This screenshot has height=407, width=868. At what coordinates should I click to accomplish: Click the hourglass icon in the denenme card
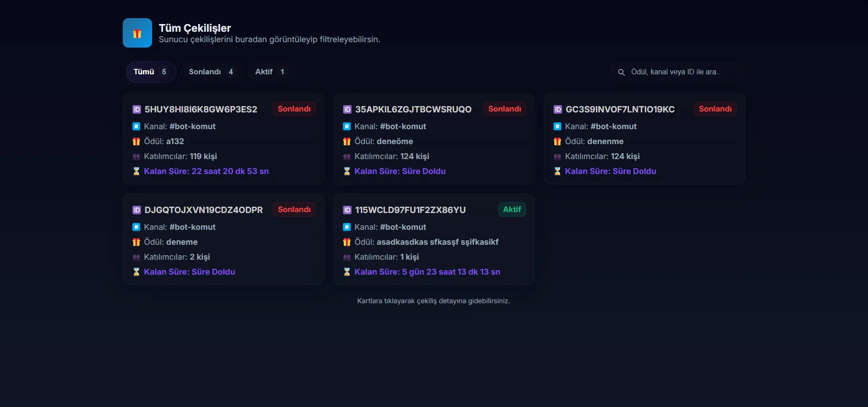(x=557, y=171)
